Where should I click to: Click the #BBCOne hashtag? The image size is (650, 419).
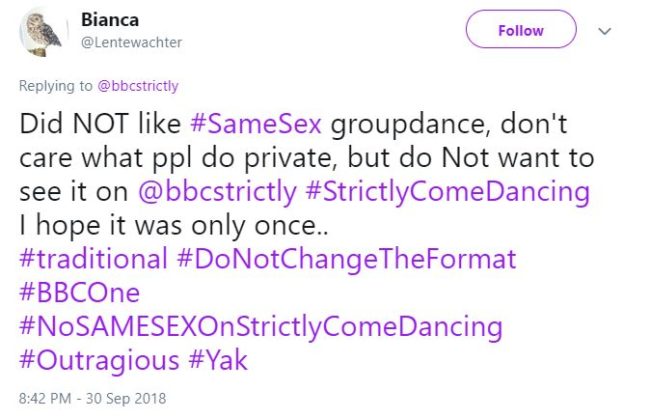pos(79,293)
